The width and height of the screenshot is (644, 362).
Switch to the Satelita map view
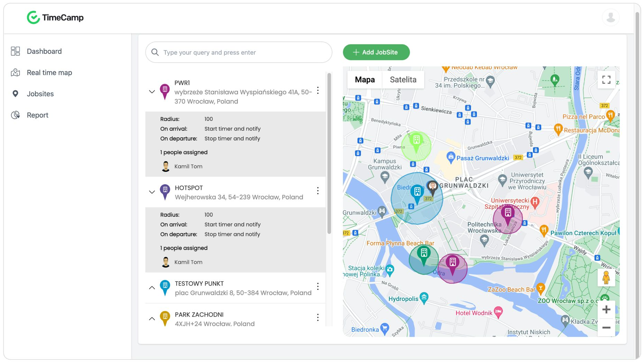coord(403,80)
